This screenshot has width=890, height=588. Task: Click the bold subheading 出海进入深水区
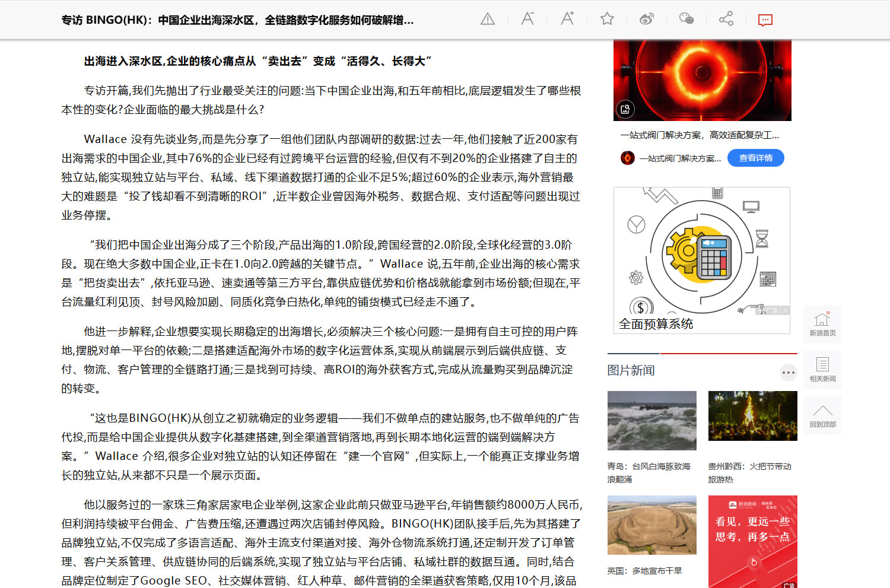(x=258, y=61)
